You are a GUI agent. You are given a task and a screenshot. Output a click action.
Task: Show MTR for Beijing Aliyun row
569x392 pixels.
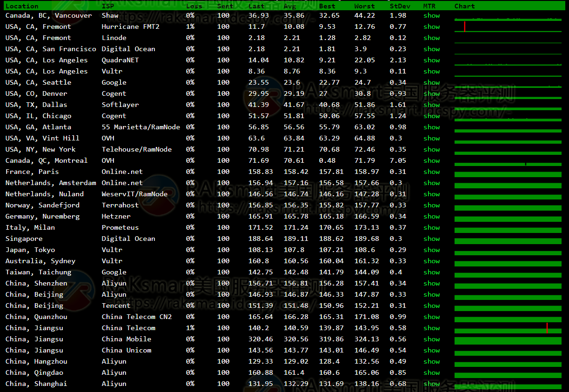[x=431, y=294]
